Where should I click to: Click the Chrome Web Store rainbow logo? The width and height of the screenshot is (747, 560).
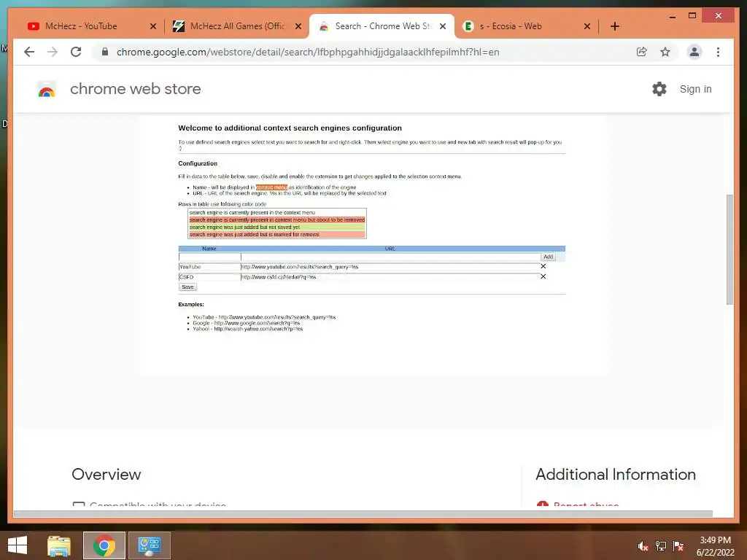pos(47,90)
